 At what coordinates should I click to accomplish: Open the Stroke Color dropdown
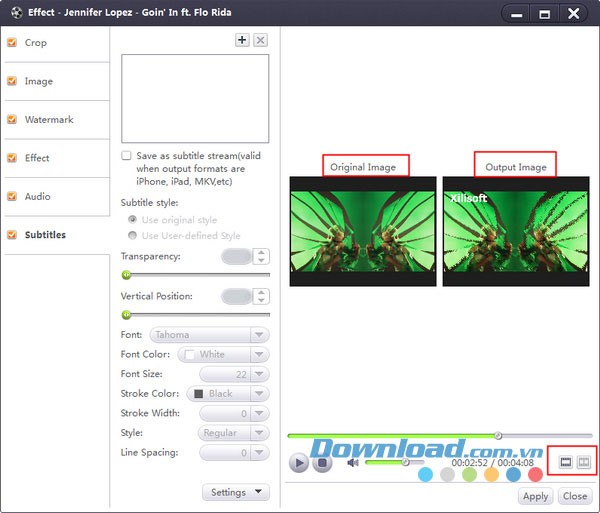pos(228,394)
